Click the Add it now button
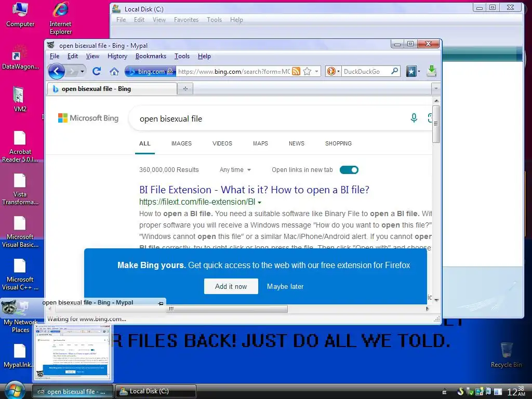 tap(231, 286)
